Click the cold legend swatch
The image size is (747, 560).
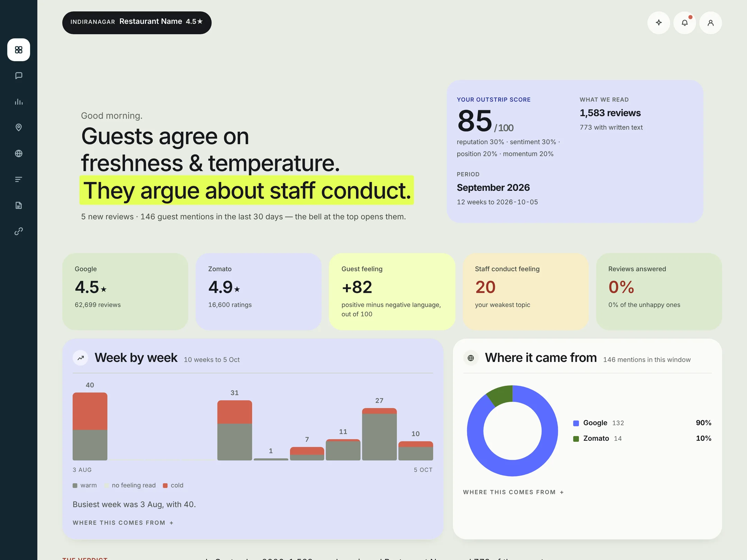click(165, 485)
